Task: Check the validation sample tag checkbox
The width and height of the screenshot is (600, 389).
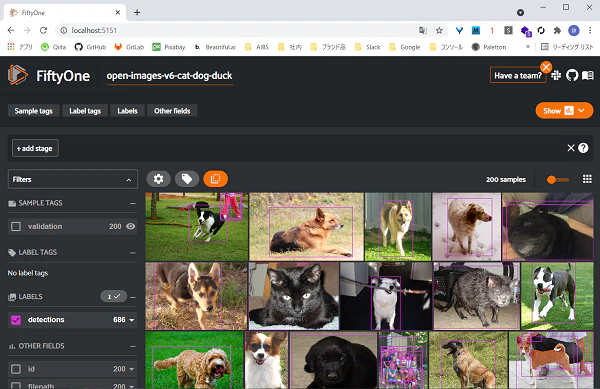Action: pyautogui.click(x=16, y=226)
